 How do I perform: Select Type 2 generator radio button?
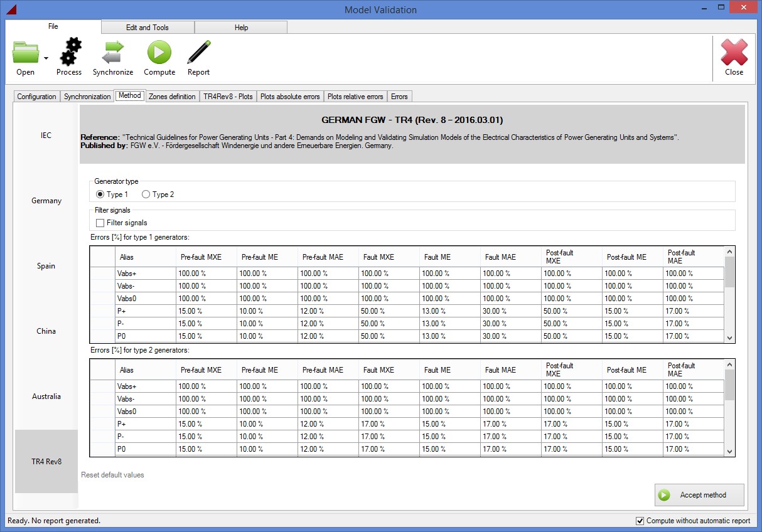(146, 194)
